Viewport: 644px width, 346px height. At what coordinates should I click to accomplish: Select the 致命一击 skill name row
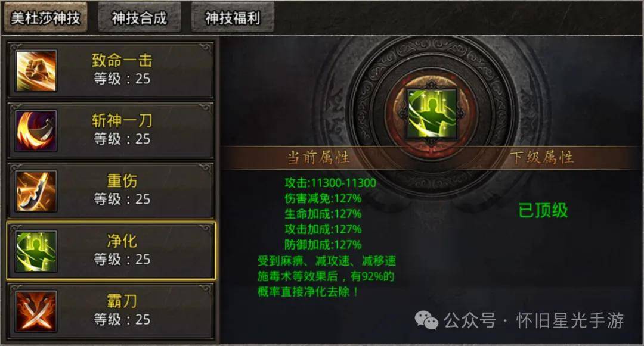111,70
